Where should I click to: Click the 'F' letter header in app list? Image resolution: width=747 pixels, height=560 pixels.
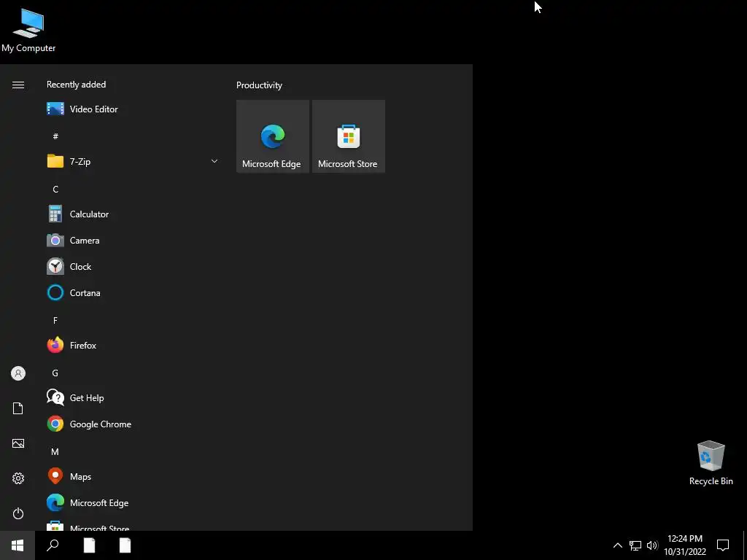click(55, 321)
